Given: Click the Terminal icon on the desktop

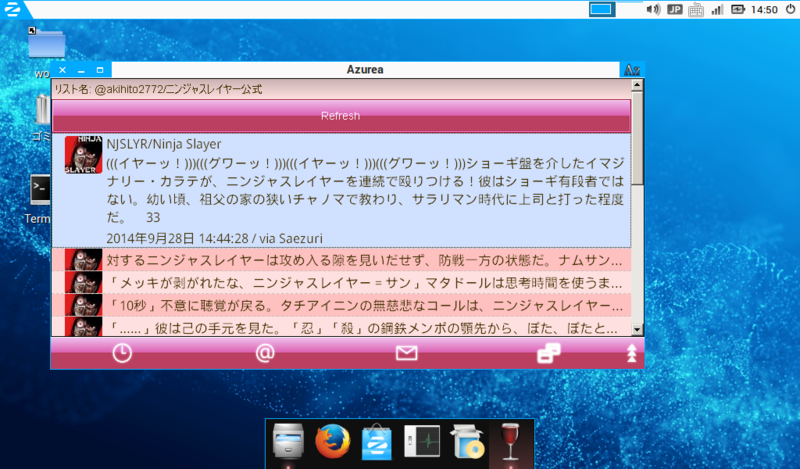Looking at the screenshot, I should coord(40,190).
